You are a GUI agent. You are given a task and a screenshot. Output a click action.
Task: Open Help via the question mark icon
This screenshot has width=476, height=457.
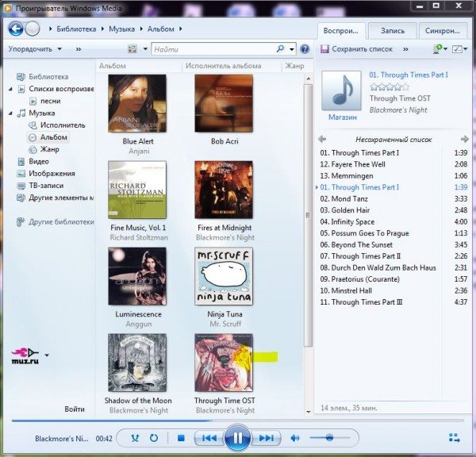pyautogui.click(x=305, y=49)
